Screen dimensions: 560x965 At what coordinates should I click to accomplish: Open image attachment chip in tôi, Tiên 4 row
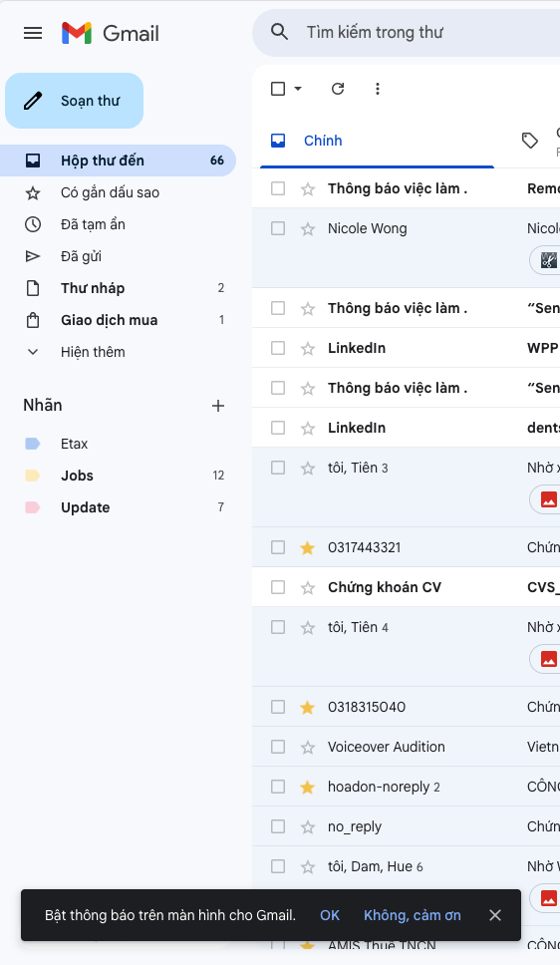coord(545,659)
